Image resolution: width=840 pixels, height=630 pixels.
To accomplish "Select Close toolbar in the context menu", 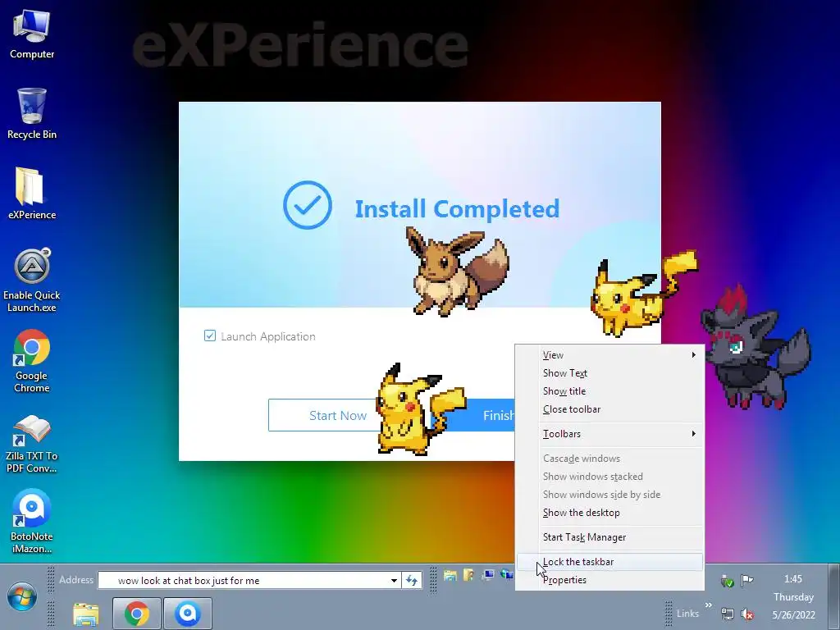I will 609,409.
